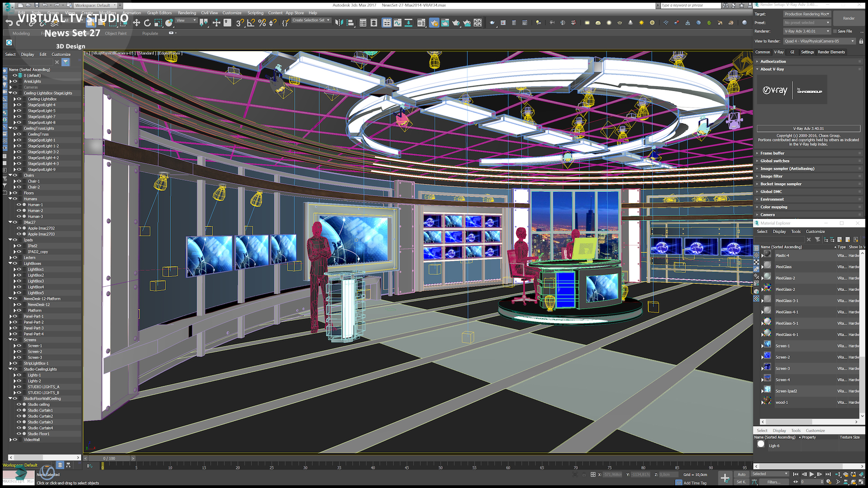Toggle the Auto key button
868x488 pixels.
741,474
